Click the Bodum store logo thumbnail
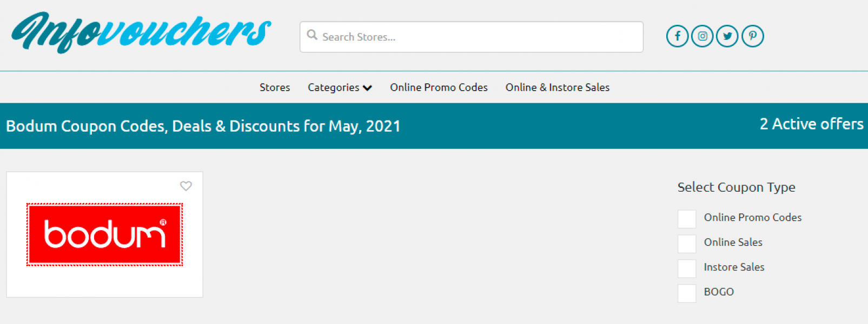This screenshot has width=868, height=324. click(105, 234)
